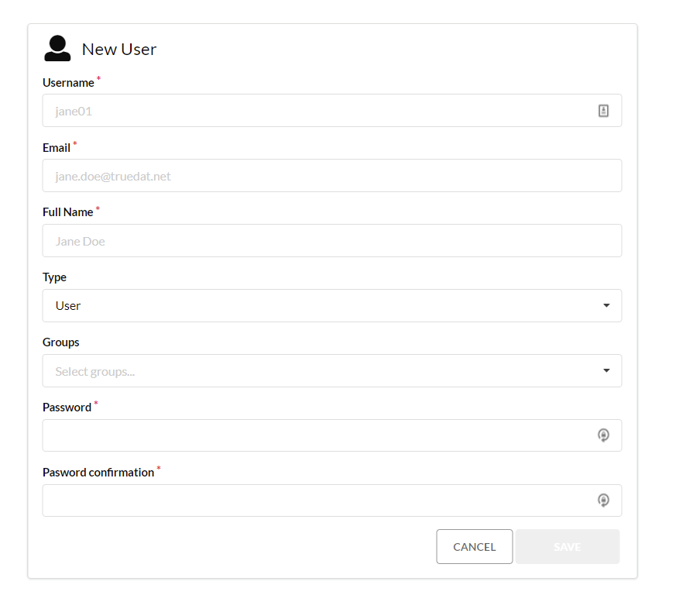Click the Full Name label text

[67, 212]
